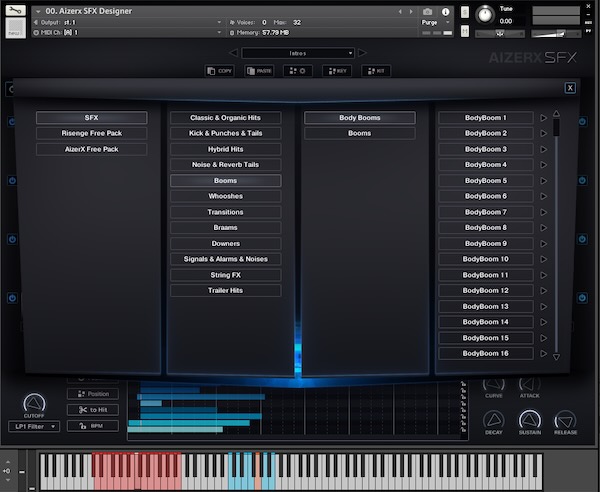Toggle the Mute M button
This screenshot has width=600, height=492.
(x=465, y=31)
